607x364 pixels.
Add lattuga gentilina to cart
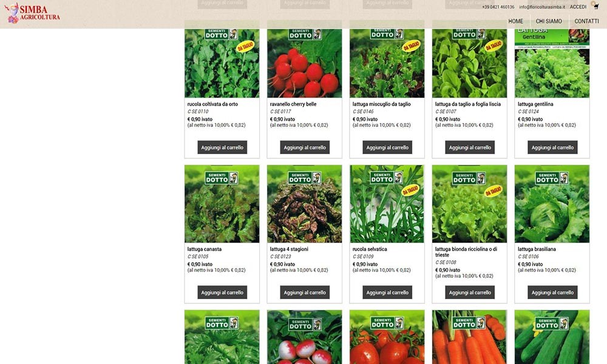pos(552,147)
